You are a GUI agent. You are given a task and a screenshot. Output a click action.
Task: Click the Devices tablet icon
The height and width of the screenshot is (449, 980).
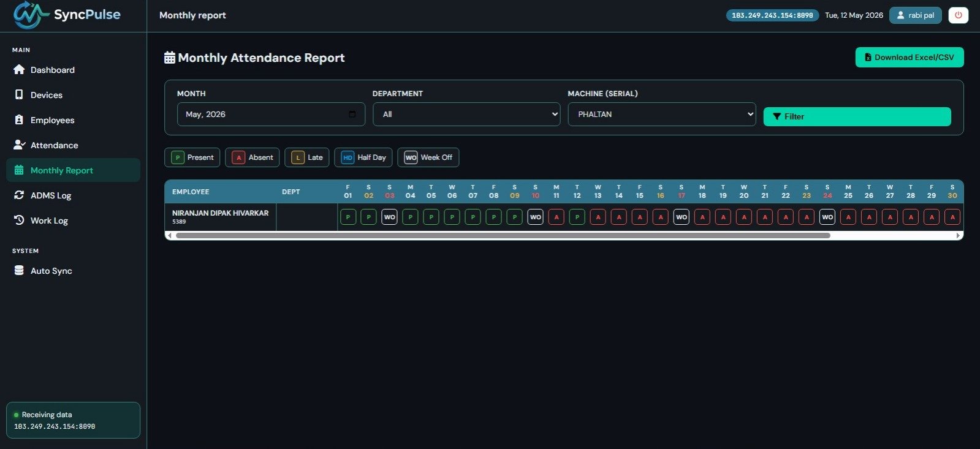click(19, 94)
